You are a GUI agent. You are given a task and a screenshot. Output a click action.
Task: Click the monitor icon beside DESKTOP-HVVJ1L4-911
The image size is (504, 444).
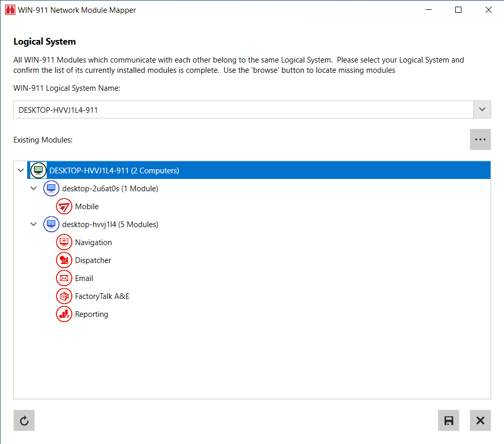38,170
